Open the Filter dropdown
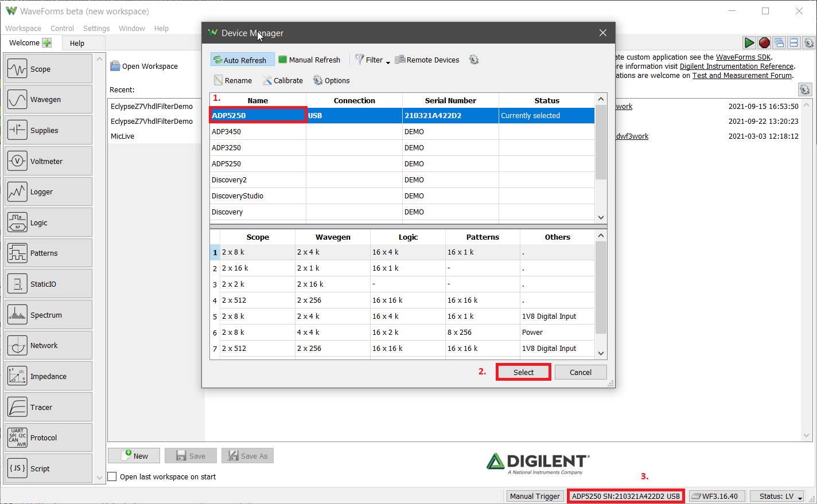This screenshot has height=504, width=817. click(372, 60)
